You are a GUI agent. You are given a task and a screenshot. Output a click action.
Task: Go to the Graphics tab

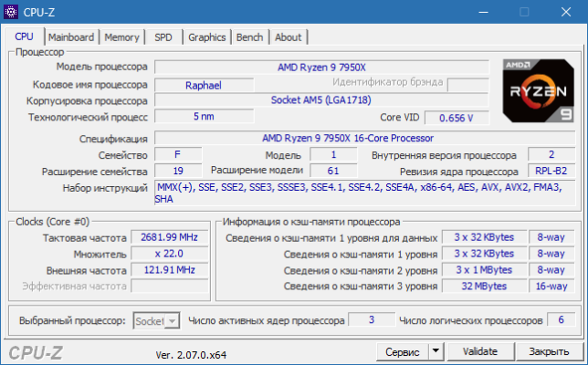pyautogui.click(x=207, y=37)
